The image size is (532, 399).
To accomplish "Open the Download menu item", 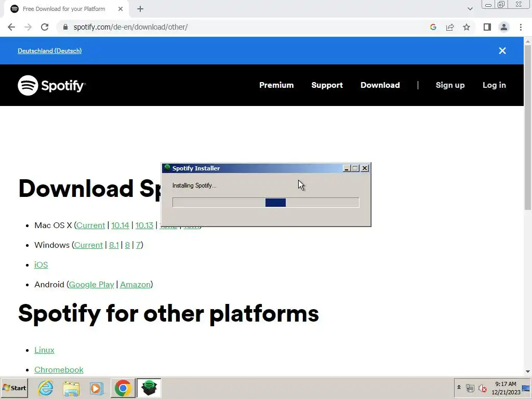I will click(x=380, y=85).
